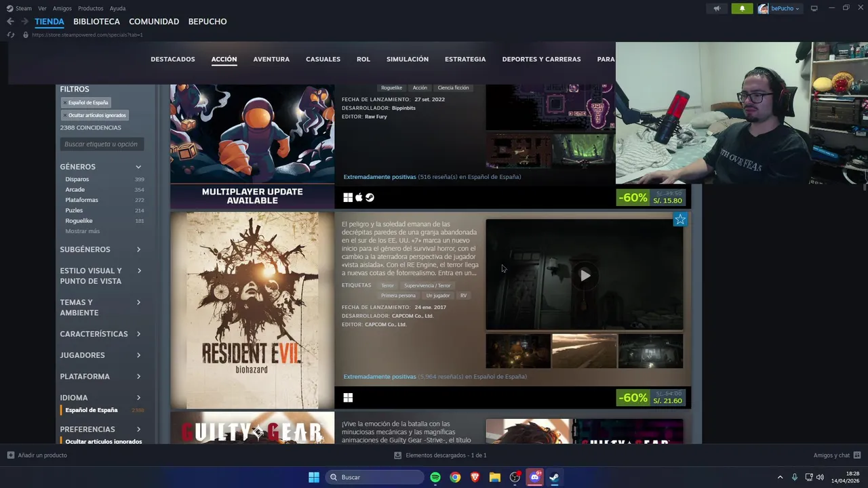Select the DEPORTES Y CARRERAS category tab
868x488 pixels.
coord(541,59)
